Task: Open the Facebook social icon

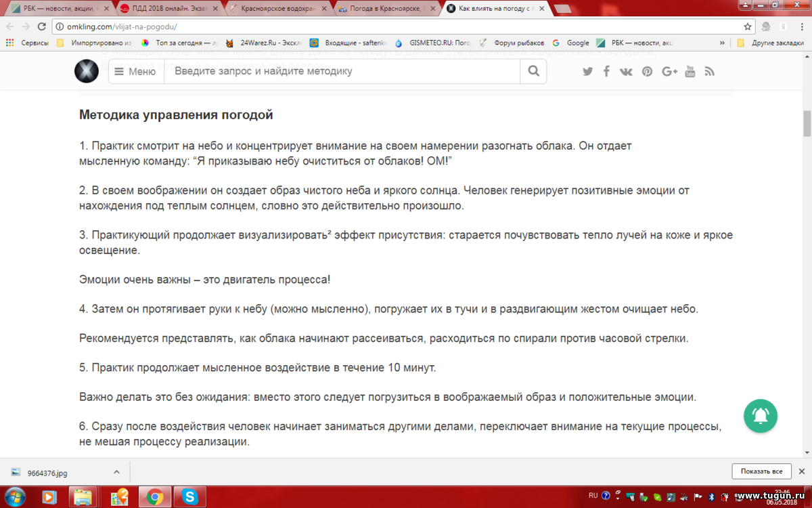Action: pyautogui.click(x=606, y=71)
